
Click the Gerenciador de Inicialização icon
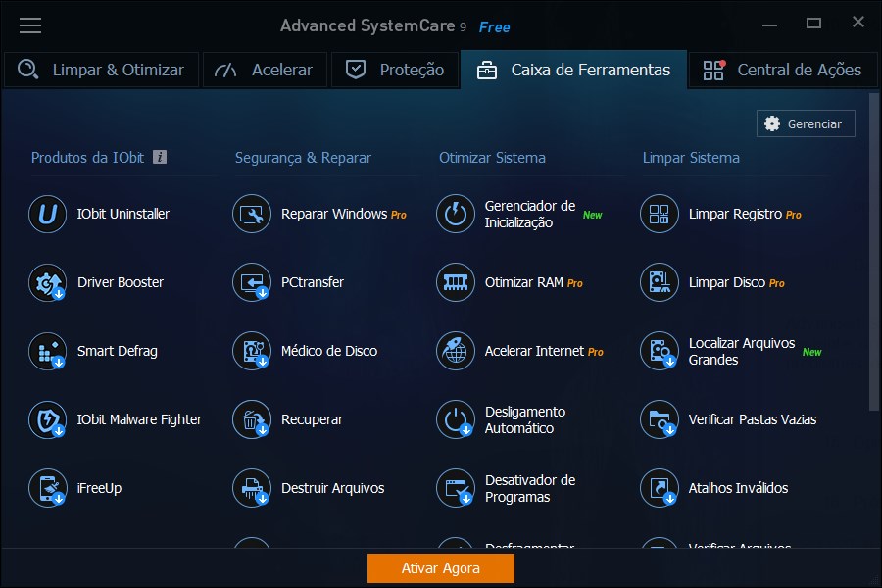tap(456, 214)
